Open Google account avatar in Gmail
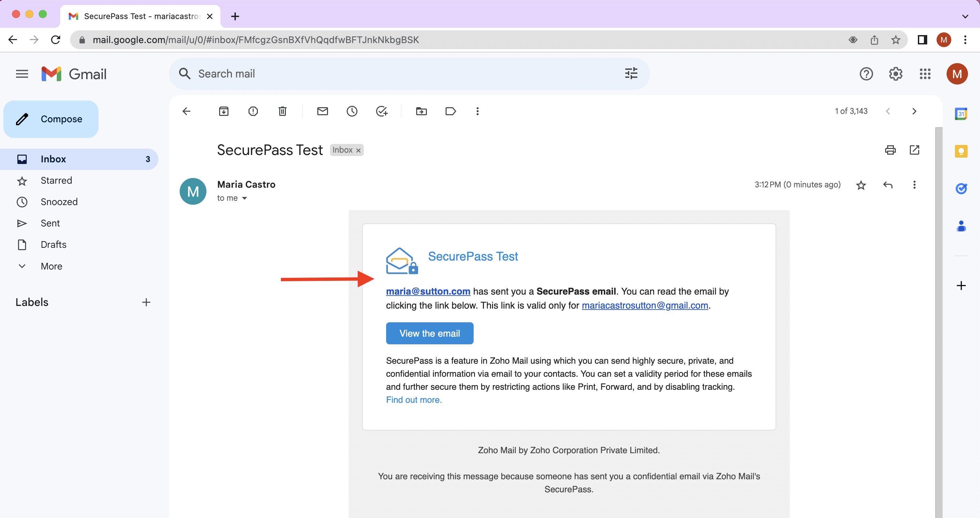Screen dimensions: 980x518 (x=957, y=73)
